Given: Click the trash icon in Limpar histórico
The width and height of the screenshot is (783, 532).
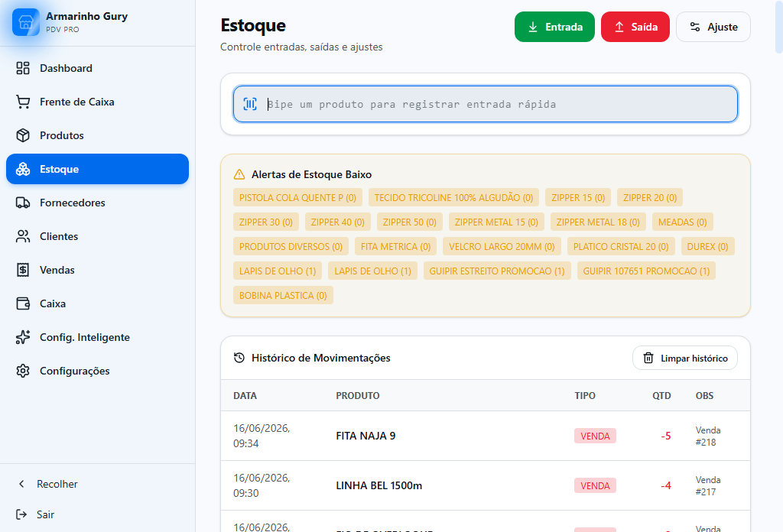Looking at the screenshot, I should tap(648, 358).
